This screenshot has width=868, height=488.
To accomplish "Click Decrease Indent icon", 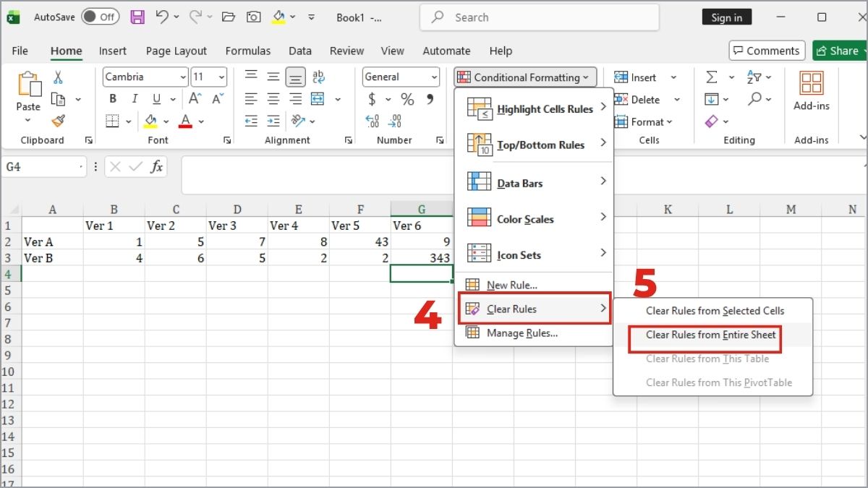I will coord(251,121).
